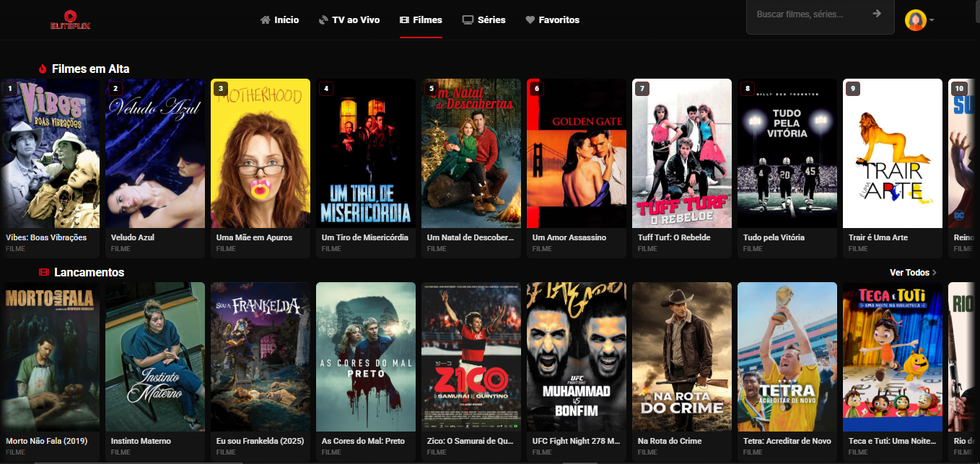This screenshot has width=980, height=464.
Task: Click the EliteFlix logo
Action: pos(70,19)
